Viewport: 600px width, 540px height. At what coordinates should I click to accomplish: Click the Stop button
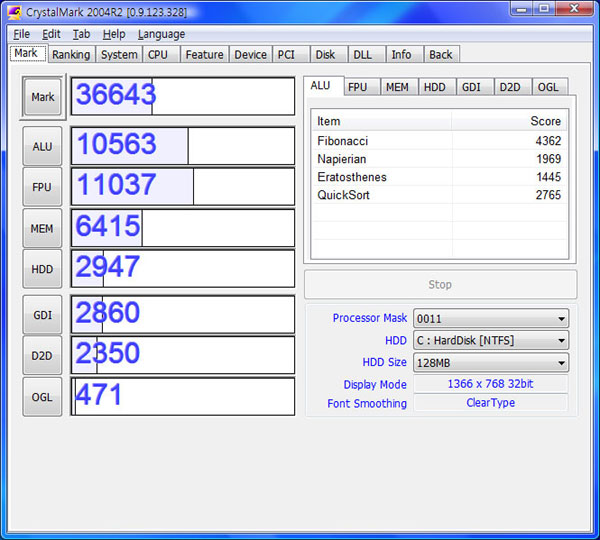pos(440,285)
